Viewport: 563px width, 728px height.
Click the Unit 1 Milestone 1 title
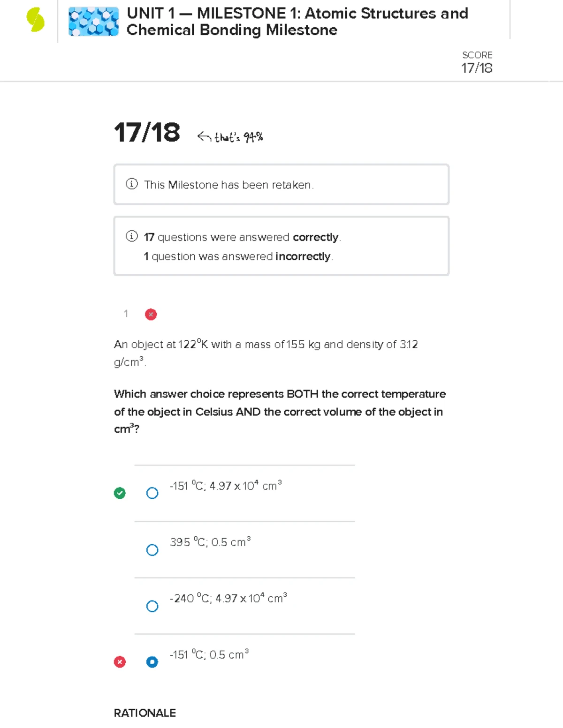tap(297, 22)
